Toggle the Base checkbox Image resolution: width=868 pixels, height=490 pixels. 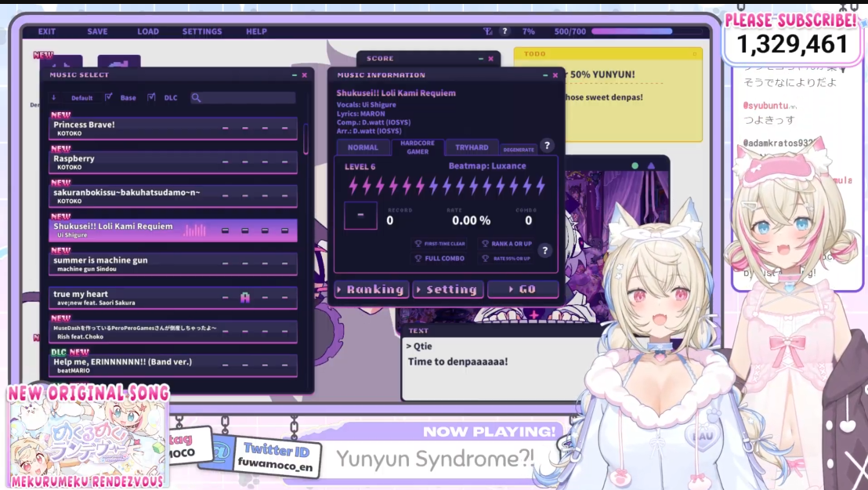[x=108, y=97]
